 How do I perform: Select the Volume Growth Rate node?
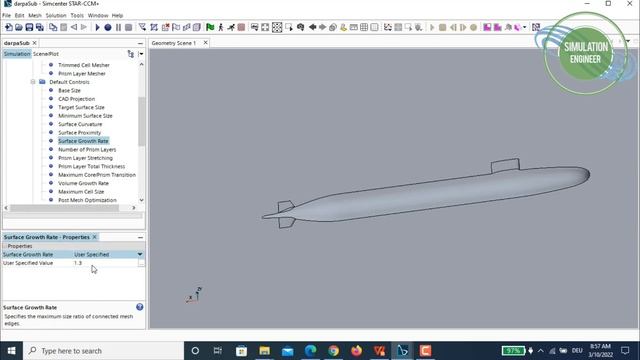pyautogui.click(x=83, y=183)
